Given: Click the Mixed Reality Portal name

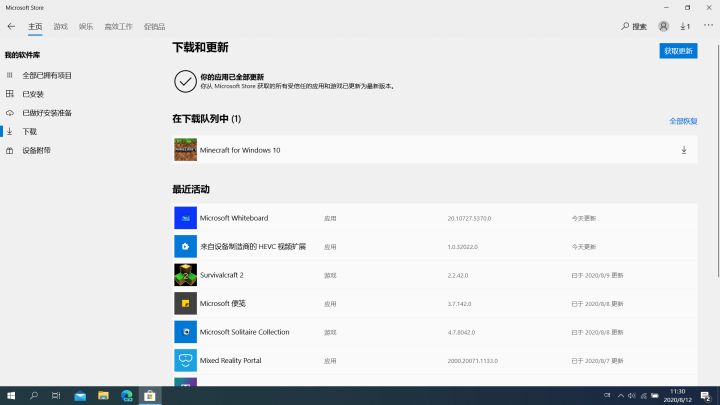Looking at the screenshot, I should coord(231,360).
